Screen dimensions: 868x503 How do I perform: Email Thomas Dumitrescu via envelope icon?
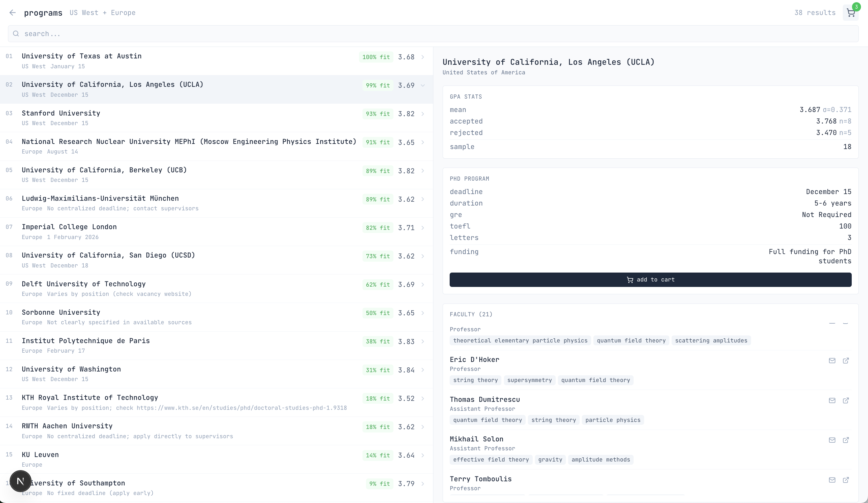click(832, 401)
